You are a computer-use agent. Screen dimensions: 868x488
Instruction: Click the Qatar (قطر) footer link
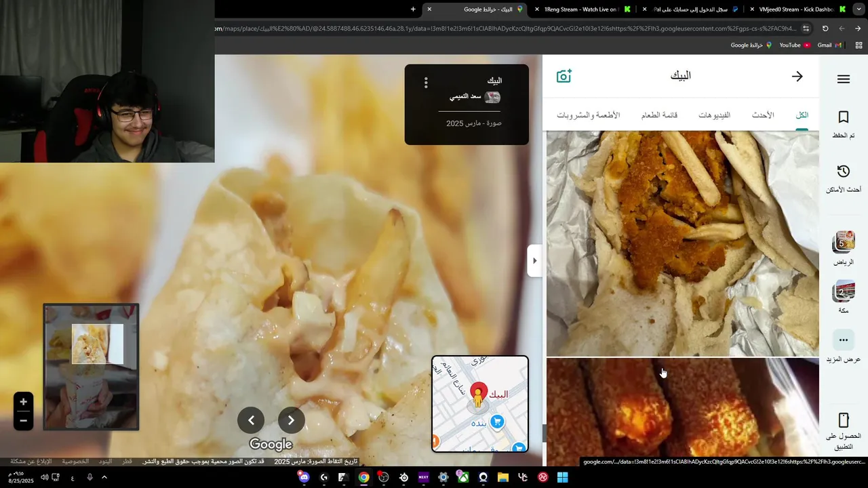[127, 462]
